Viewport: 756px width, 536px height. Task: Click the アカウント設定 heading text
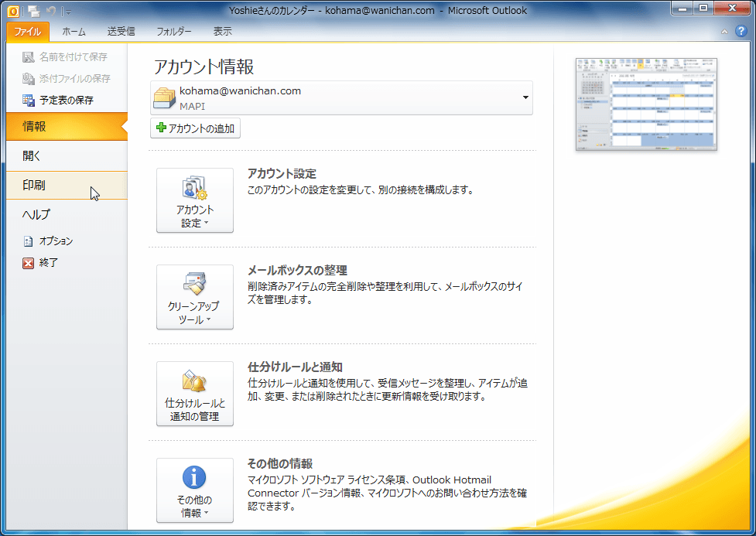(282, 173)
